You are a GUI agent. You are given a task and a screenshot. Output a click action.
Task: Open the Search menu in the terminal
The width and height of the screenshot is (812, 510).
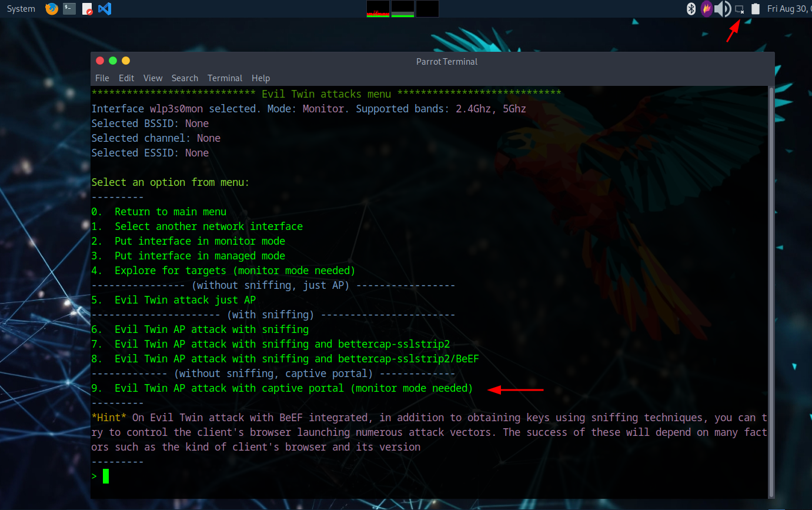pyautogui.click(x=185, y=78)
